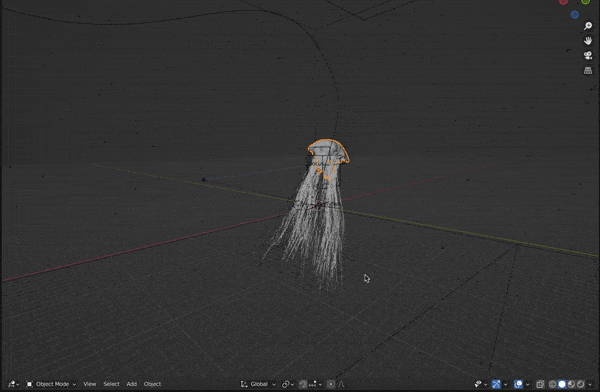Select material preview shading
The image size is (600, 392).
tap(571, 384)
